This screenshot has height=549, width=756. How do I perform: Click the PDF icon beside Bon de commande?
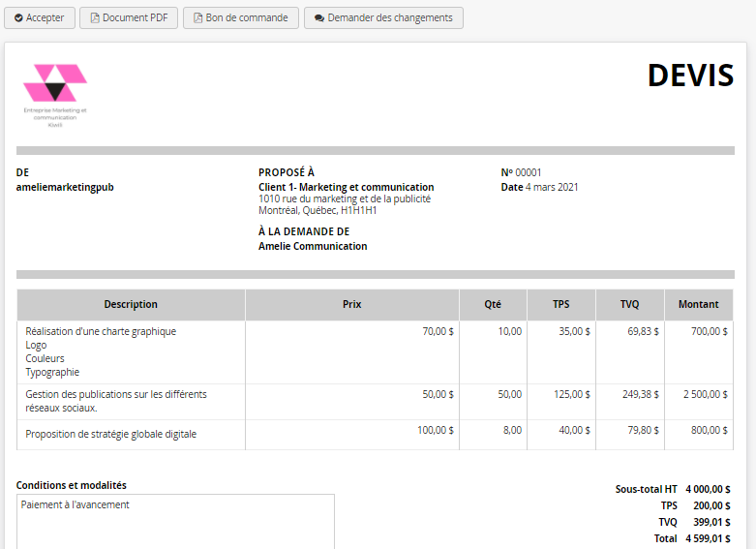(199, 18)
